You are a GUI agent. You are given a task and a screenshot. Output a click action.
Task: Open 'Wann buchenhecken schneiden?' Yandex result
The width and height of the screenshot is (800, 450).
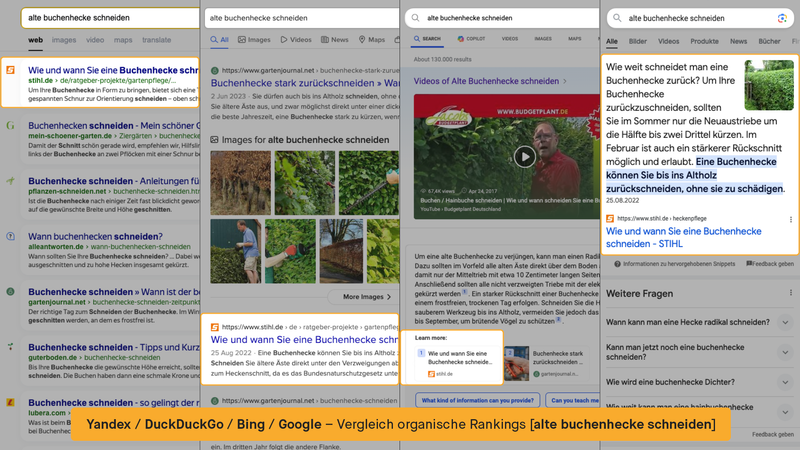point(95,236)
